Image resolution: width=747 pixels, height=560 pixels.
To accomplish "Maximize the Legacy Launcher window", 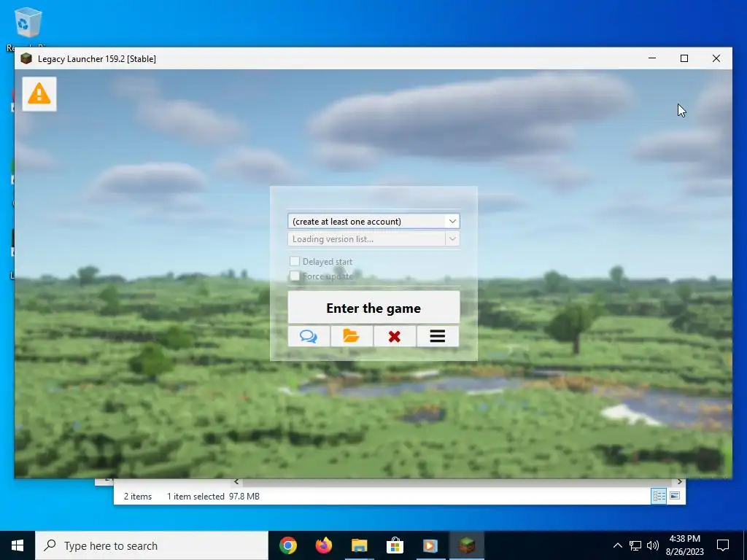I will click(x=684, y=58).
